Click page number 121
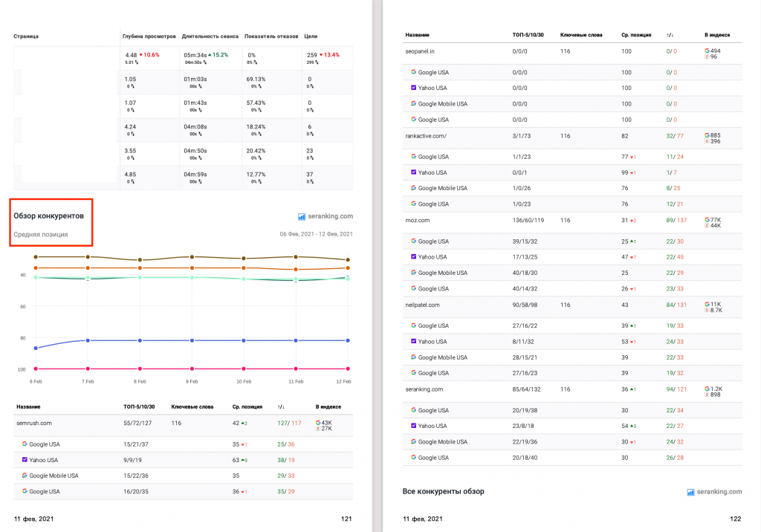This screenshot has height=532, width=761. (346, 519)
